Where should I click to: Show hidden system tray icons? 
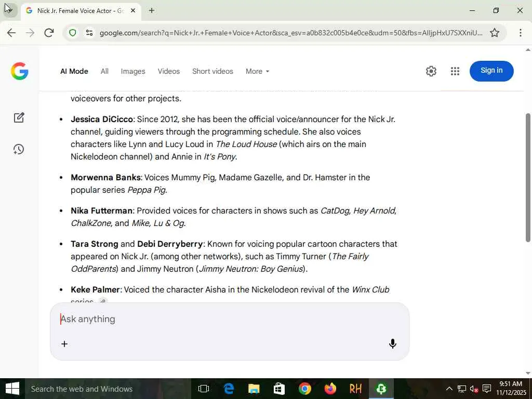449,389
